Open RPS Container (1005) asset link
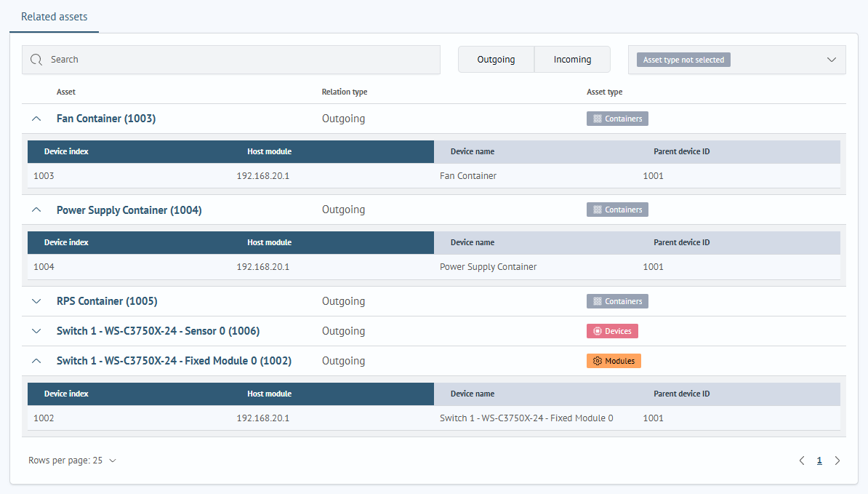This screenshot has width=868, height=494. coord(107,301)
